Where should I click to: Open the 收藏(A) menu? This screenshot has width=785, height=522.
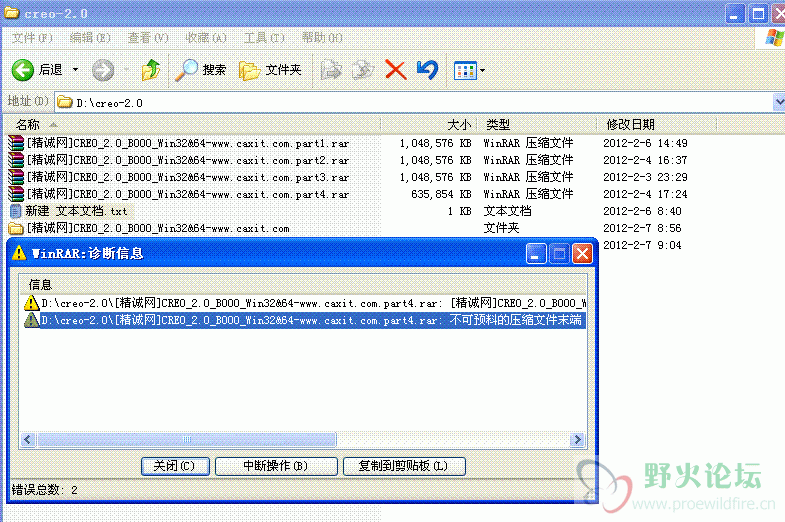click(206, 38)
